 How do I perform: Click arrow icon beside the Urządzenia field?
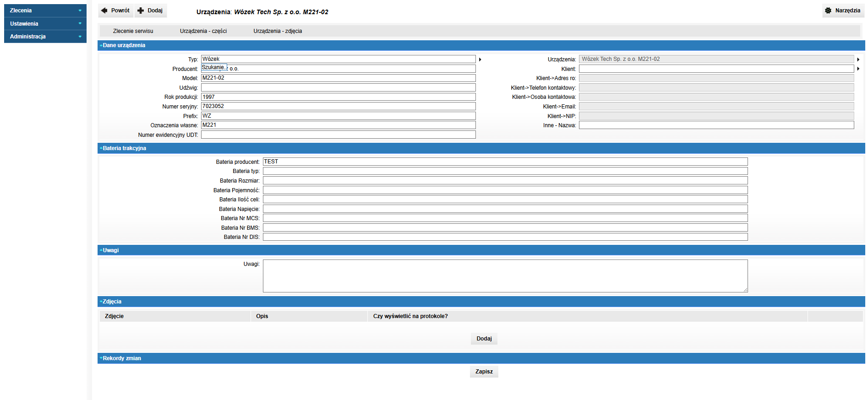pyautogui.click(x=858, y=59)
